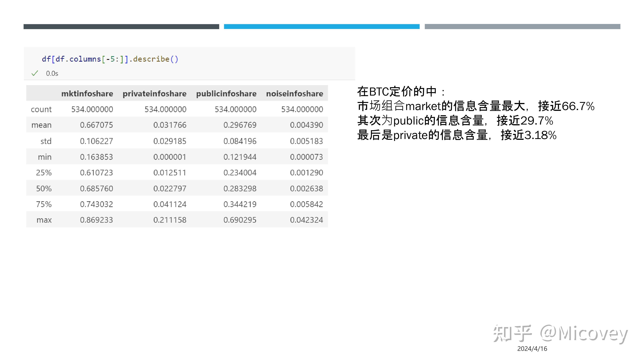Click the line mentioning private 接近3.18%

457,135
